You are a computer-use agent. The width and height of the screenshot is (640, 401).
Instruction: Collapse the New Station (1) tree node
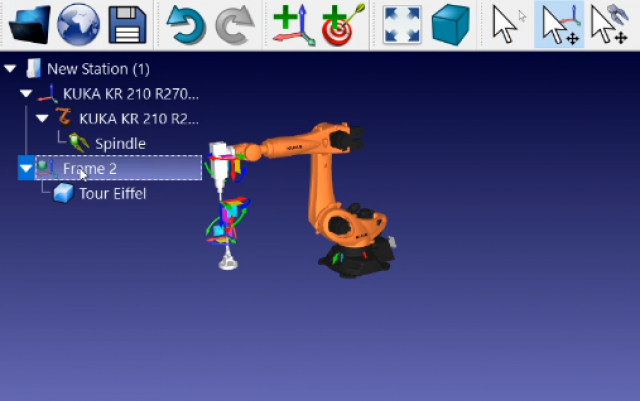click(x=10, y=69)
